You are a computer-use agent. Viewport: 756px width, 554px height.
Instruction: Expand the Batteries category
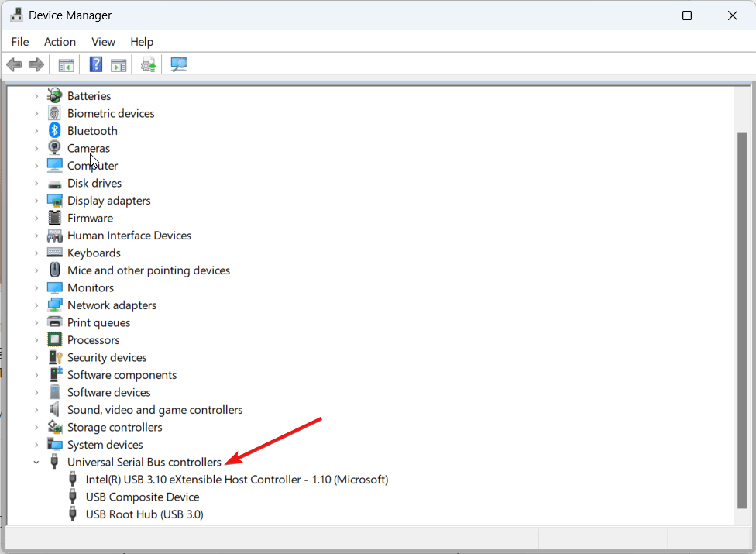36,96
